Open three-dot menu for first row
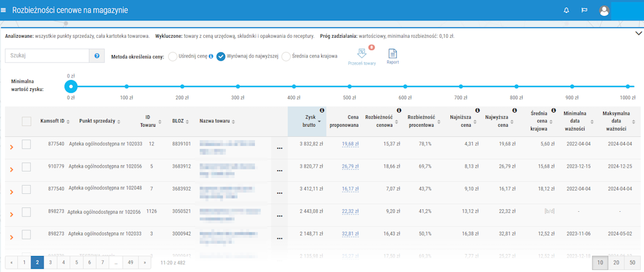Viewport: 644px width, 272px height. (279, 149)
